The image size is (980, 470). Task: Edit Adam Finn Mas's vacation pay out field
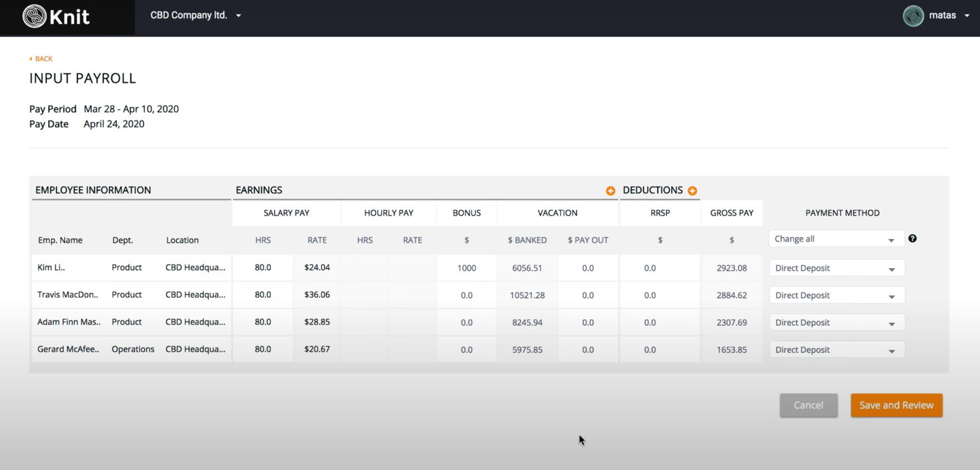[588, 322]
